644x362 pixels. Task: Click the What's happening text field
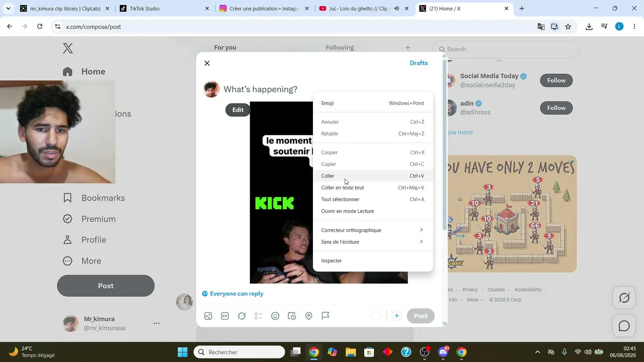tap(260, 89)
